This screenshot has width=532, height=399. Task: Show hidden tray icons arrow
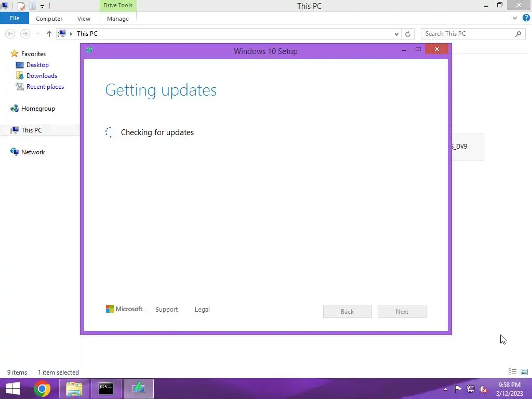click(x=445, y=389)
